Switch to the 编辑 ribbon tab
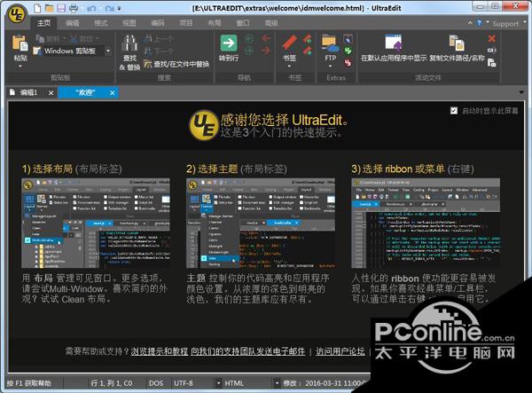Screen dimensions: 532x393 (73, 23)
